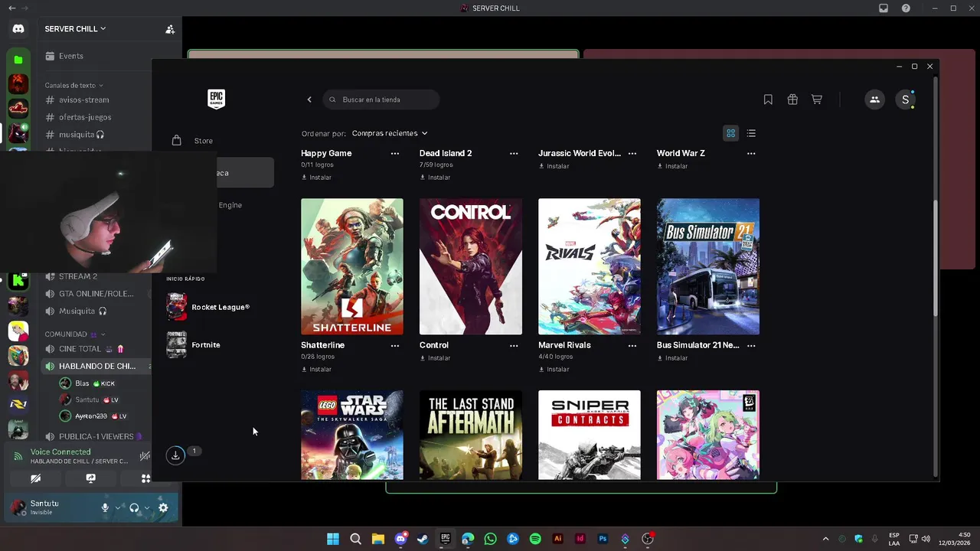Open The Last Stand Aftermath cover art
980x551 pixels.
(471, 435)
